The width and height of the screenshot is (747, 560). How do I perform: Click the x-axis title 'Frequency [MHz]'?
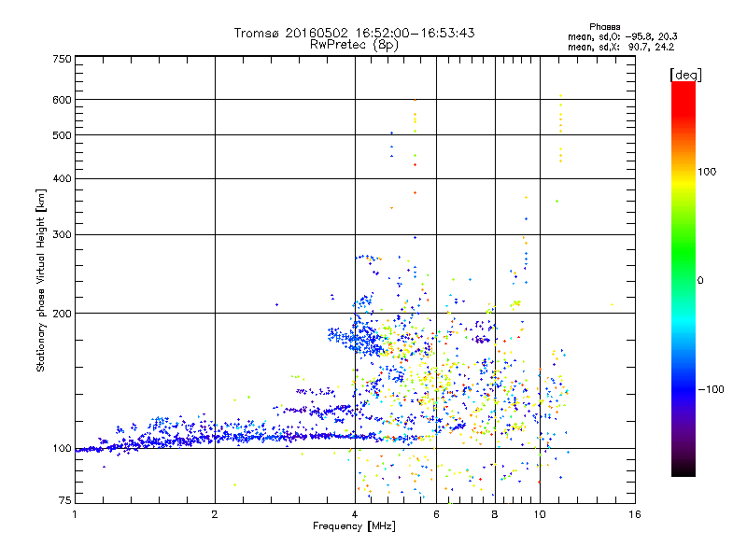(x=354, y=526)
